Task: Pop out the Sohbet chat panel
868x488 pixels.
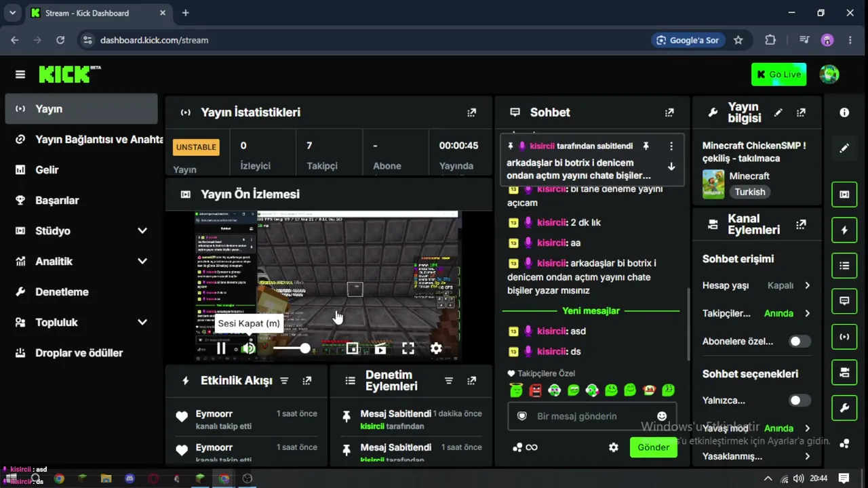Action: (x=669, y=113)
